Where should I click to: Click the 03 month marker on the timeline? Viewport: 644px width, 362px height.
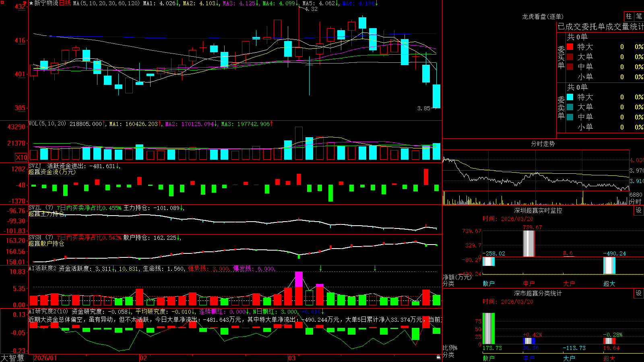coord(292,358)
